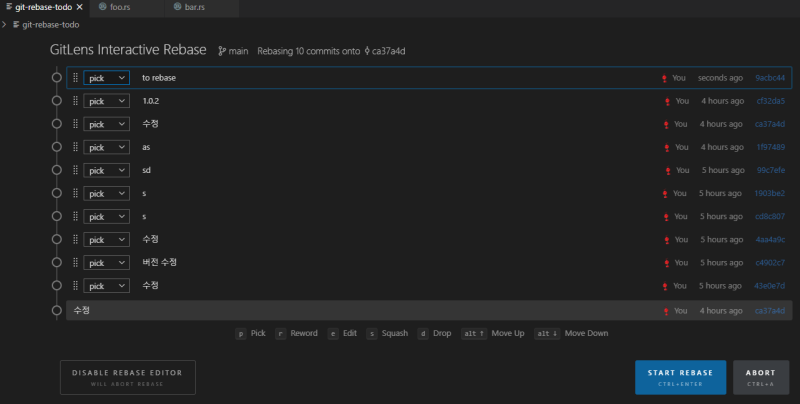Screen dimensions: 800x404
Task: Click the Disable Rebase Editor button
Action: (x=127, y=377)
